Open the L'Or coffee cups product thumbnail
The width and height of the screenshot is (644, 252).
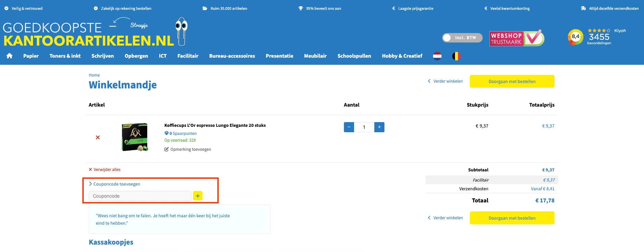tap(135, 137)
